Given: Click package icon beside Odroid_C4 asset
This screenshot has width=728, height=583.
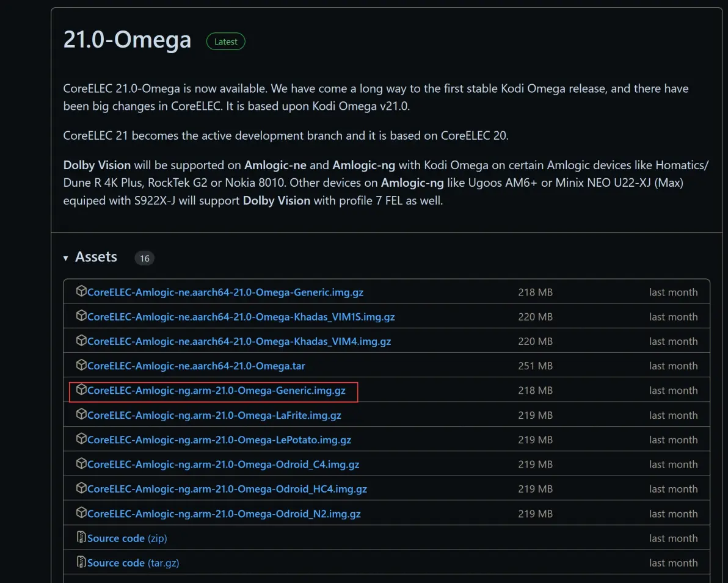Looking at the screenshot, I should click(x=81, y=464).
